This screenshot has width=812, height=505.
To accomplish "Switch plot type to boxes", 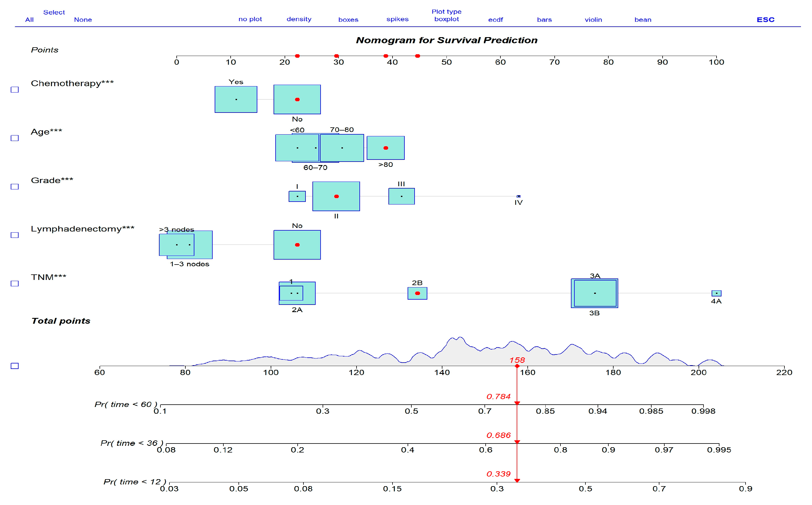I will [x=348, y=20].
